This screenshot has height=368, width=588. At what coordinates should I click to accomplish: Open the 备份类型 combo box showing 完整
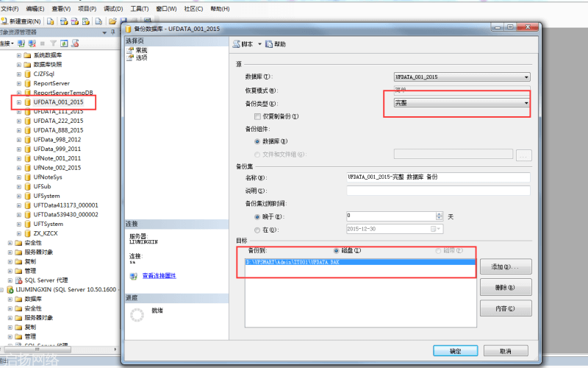(x=462, y=102)
